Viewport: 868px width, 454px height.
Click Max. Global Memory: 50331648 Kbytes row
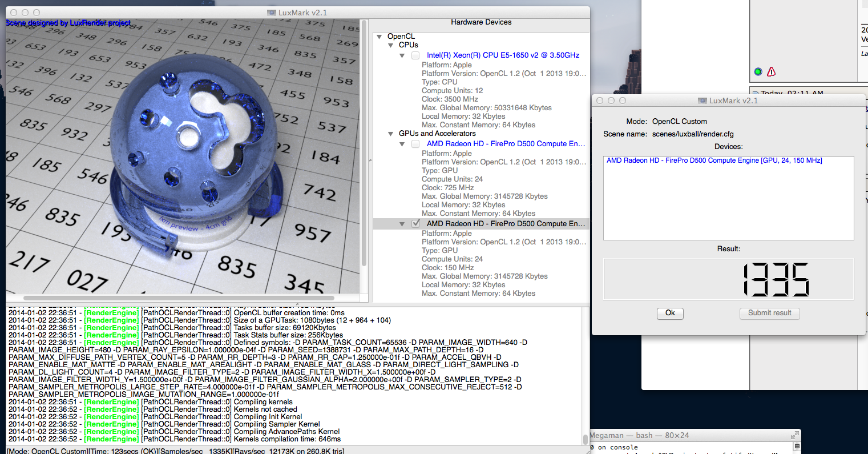coord(487,108)
